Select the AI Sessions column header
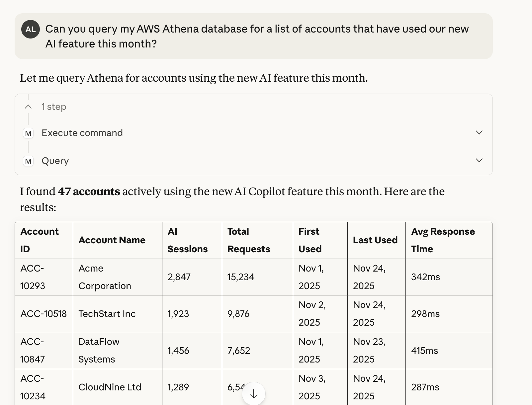The width and height of the screenshot is (532, 405). click(x=188, y=240)
